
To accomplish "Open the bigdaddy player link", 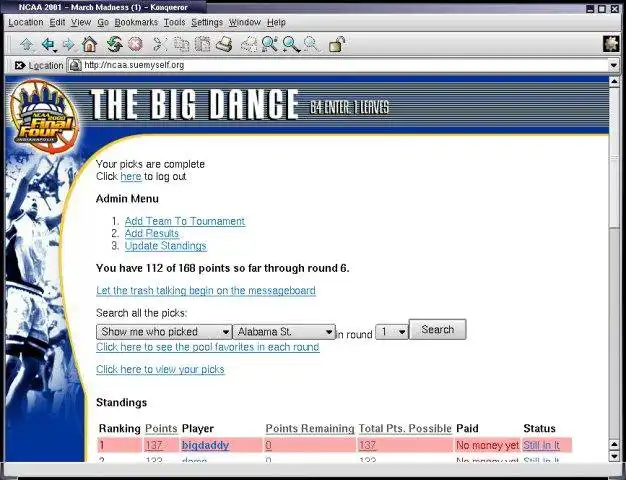I will 205,445.
